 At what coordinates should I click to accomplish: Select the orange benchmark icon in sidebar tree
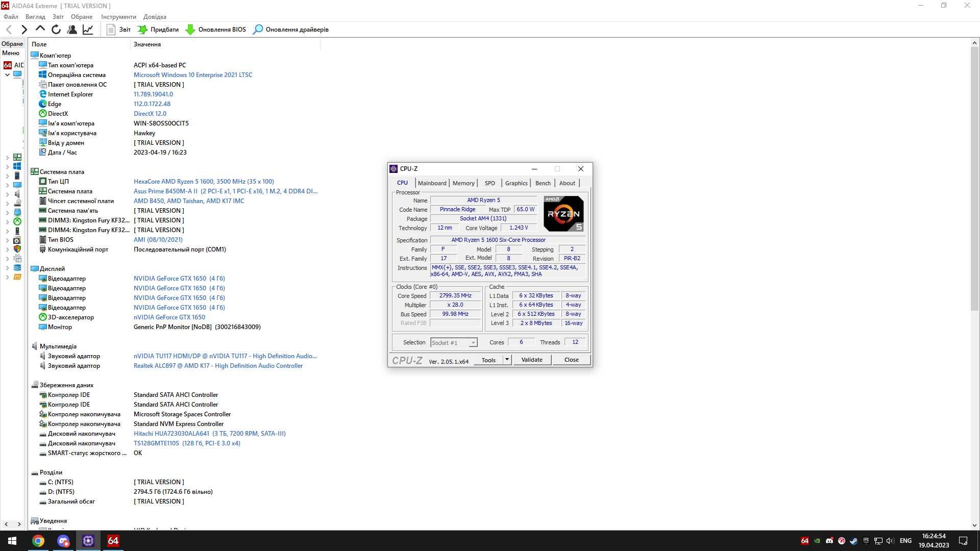(x=17, y=277)
